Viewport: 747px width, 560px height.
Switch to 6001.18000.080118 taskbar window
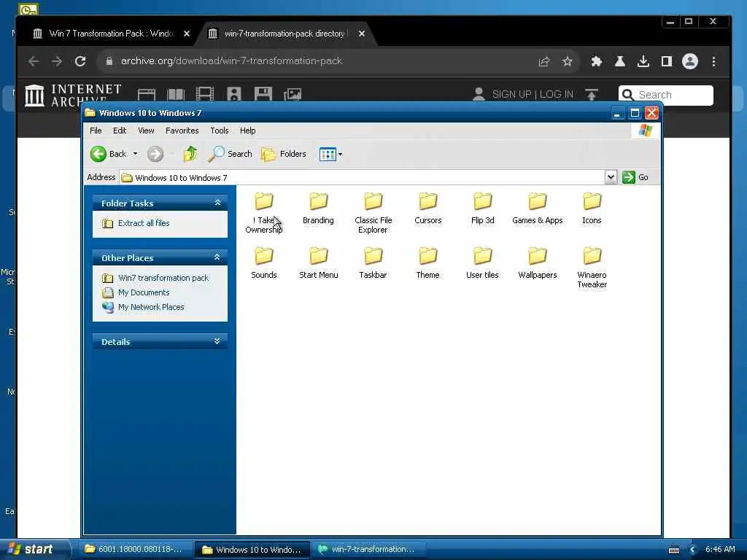134,549
